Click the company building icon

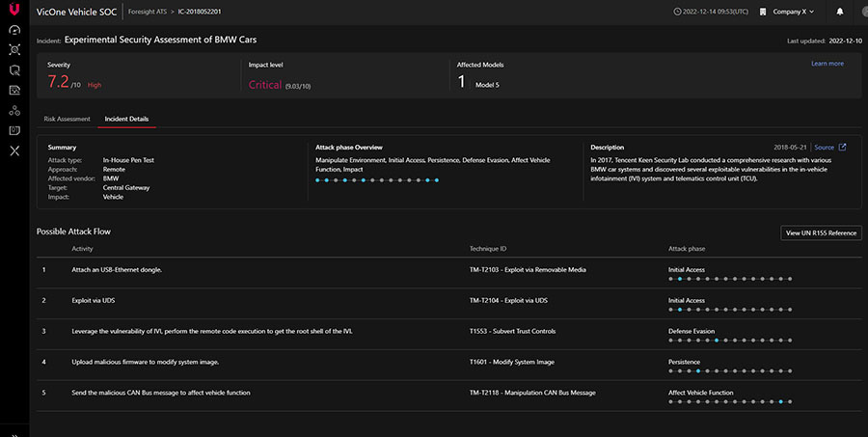click(x=763, y=12)
